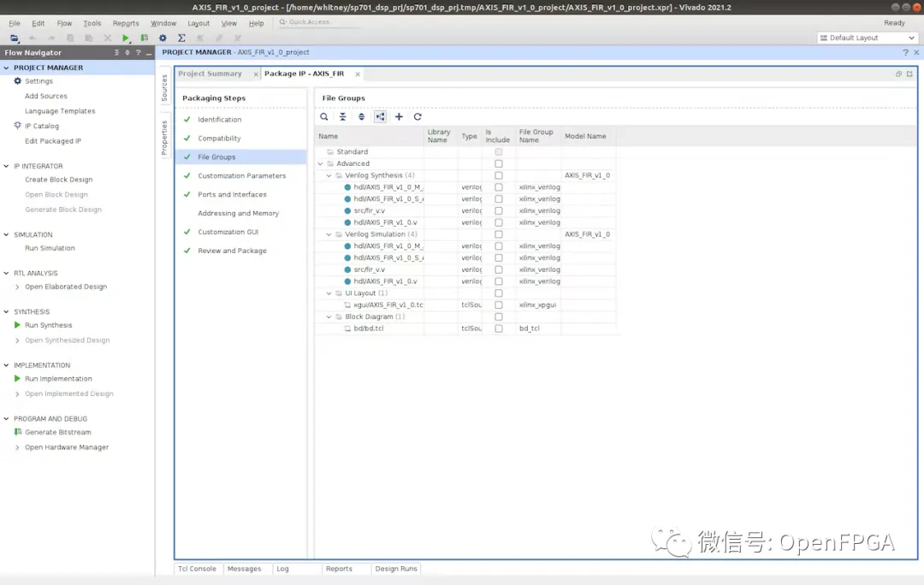924x585 pixels.
Task: Toggle Is Include checkbox for Block Diagram
Action: tap(499, 317)
